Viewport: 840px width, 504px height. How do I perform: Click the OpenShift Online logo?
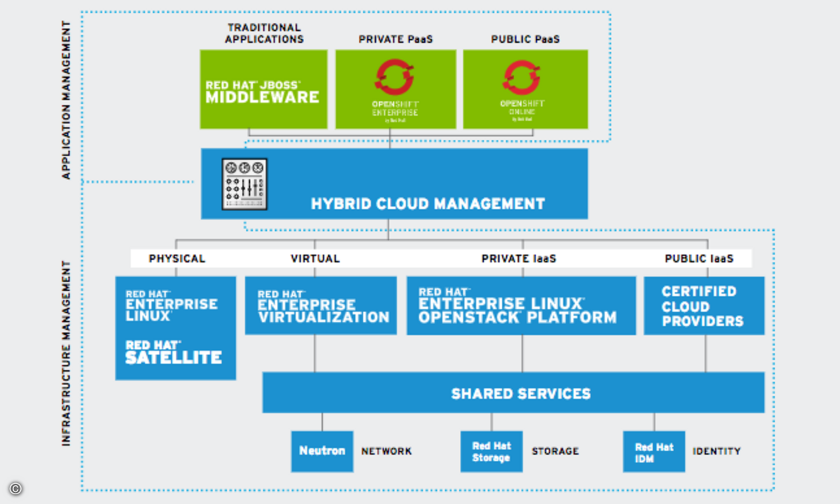click(x=522, y=90)
